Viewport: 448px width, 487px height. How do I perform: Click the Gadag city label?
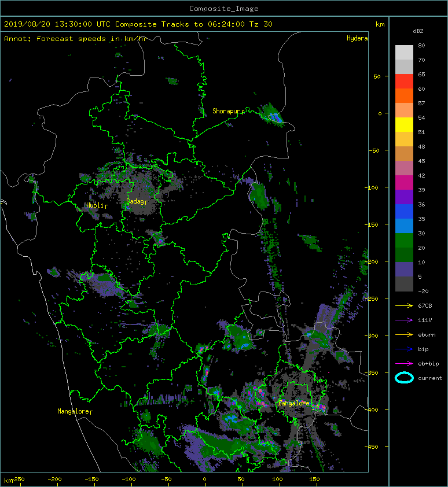[135, 202]
